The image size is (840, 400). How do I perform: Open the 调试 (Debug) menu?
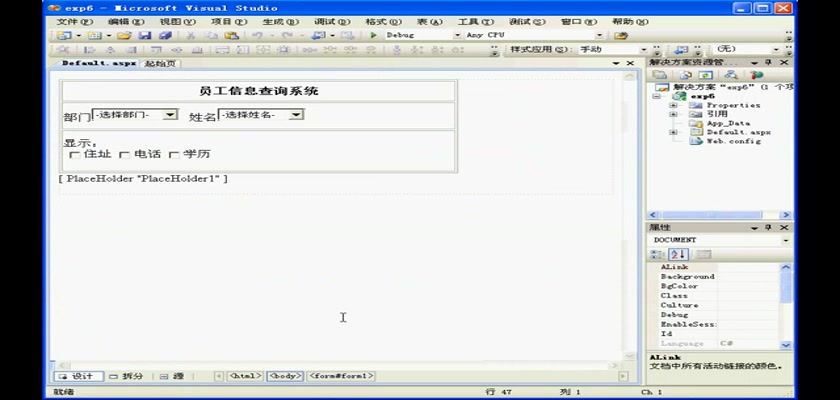[324, 21]
